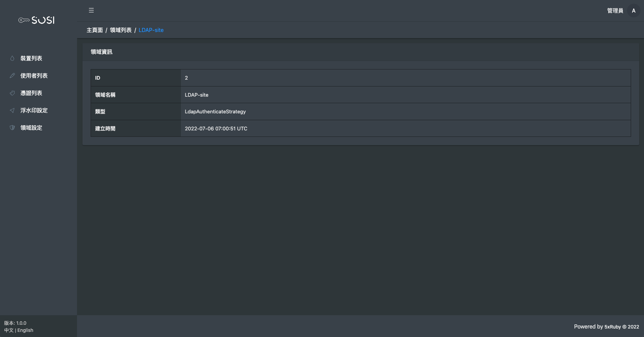
Task: Toggle the sidebar with the hamburger icon
Action: [x=91, y=10]
